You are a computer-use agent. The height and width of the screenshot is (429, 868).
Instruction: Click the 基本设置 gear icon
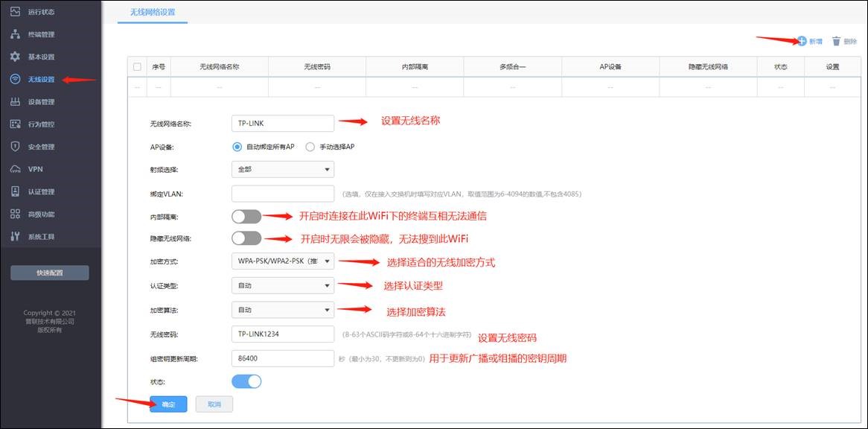click(15, 57)
